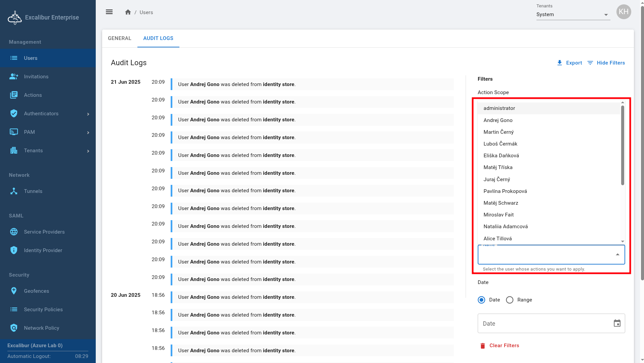Open the KH user avatar menu

tap(624, 12)
